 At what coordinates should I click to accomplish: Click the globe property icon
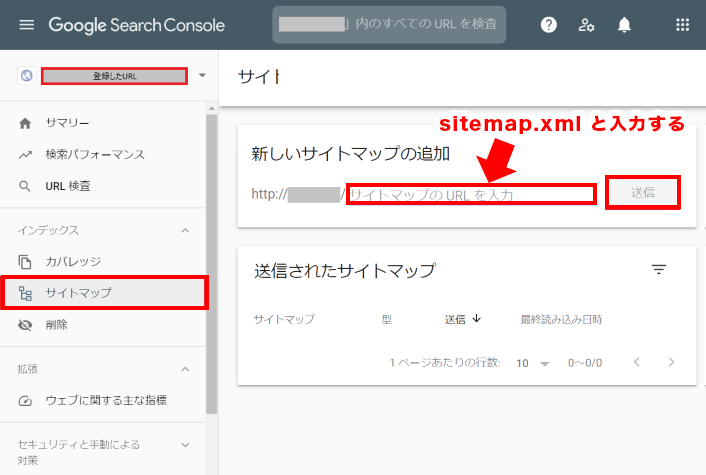tap(27, 76)
